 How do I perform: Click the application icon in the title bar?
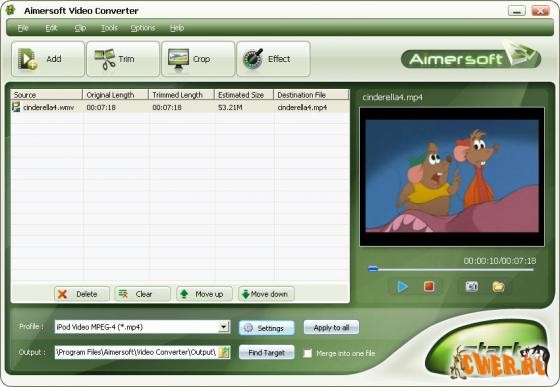[x=10, y=10]
